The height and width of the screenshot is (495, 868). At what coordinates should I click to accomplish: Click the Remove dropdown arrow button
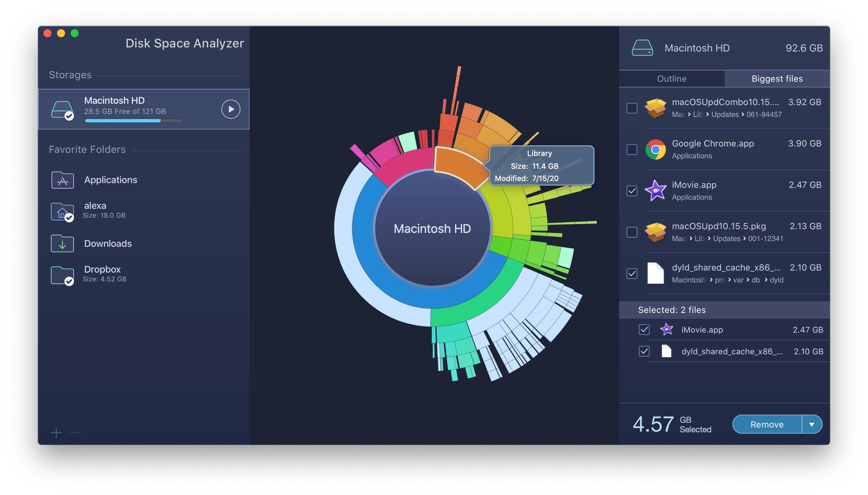(x=812, y=424)
